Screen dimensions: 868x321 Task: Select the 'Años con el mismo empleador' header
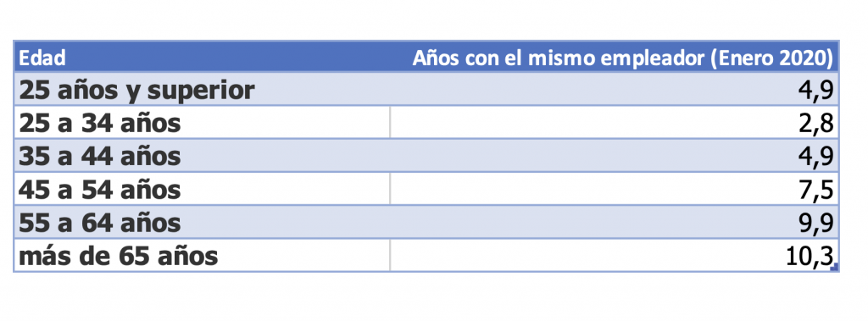623,58
